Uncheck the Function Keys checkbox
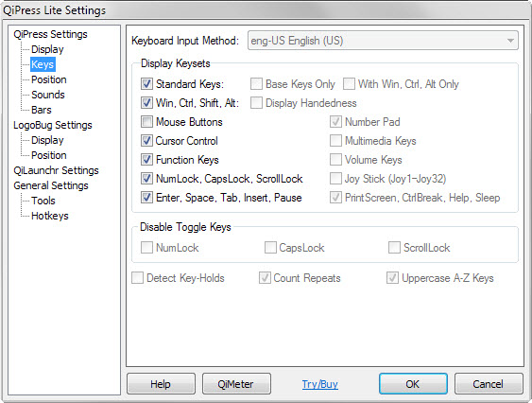 [146, 160]
